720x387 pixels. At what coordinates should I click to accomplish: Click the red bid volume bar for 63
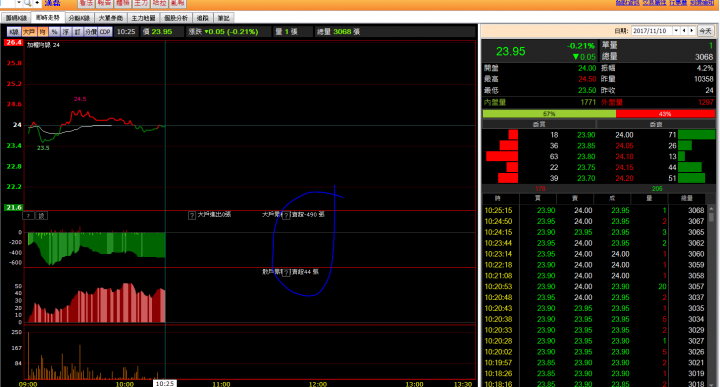502,157
